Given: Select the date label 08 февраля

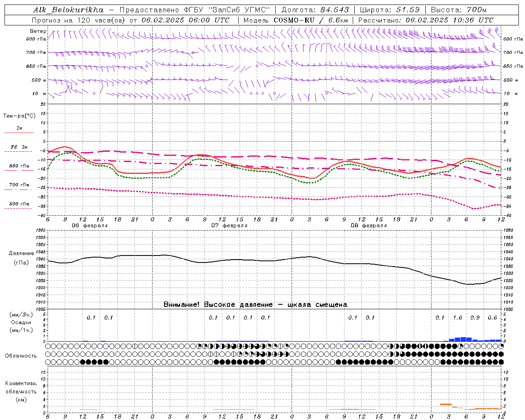Looking at the screenshot, I should pyautogui.click(x=369, y=226).
